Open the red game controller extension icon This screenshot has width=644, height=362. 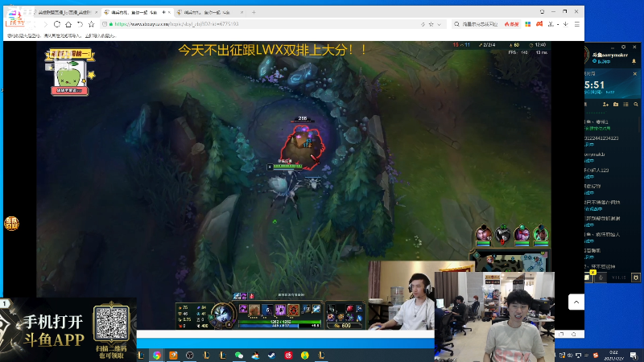pyautogui.click(x=539, y=24)
